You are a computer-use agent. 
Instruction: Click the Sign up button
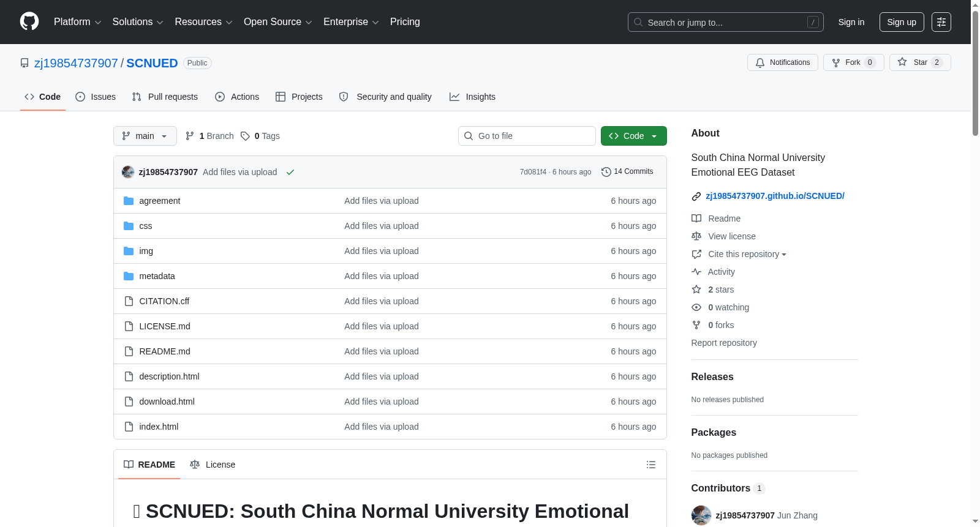(902, 22)
